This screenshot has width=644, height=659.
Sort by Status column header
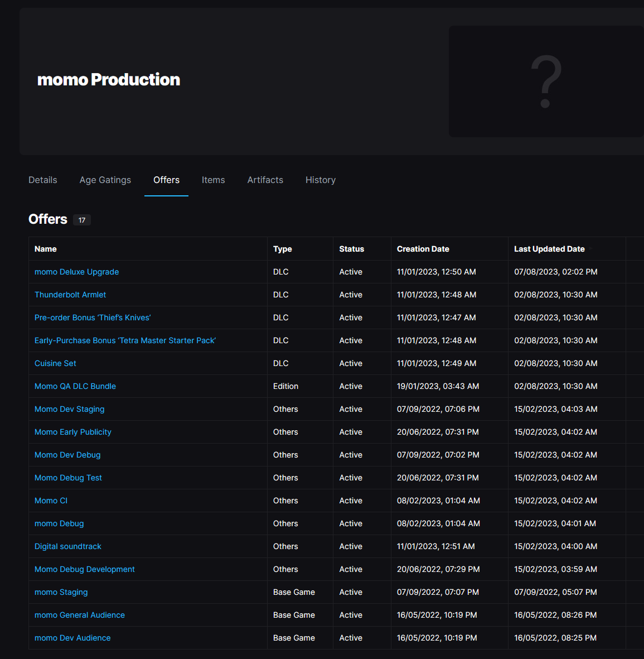point(352,249)
